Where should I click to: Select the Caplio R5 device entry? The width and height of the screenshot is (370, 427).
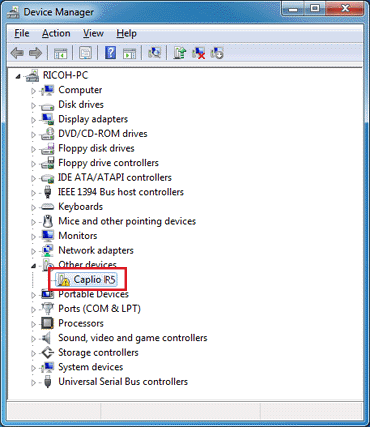point(87,279)
